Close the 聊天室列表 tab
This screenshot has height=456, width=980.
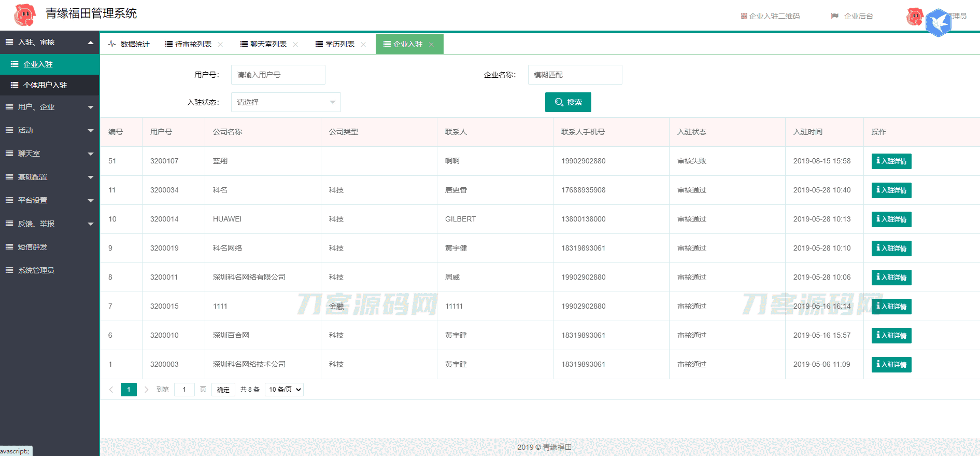click(x=295, y=45)
